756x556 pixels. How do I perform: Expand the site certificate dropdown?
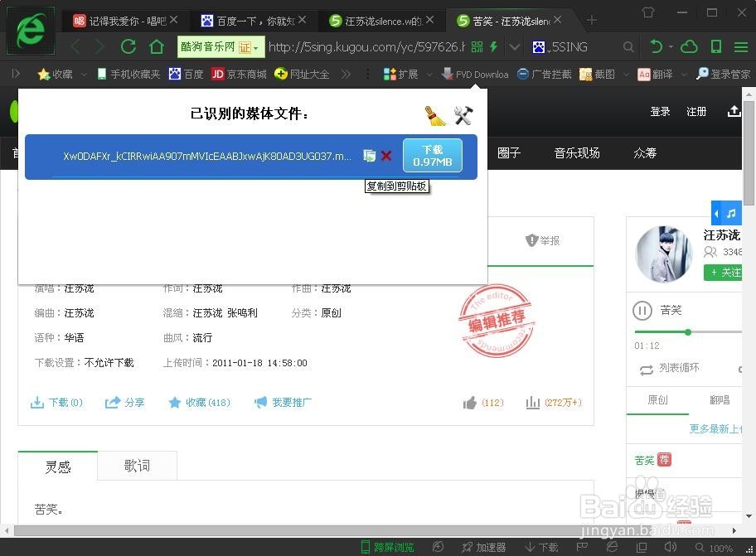(256, 48)
